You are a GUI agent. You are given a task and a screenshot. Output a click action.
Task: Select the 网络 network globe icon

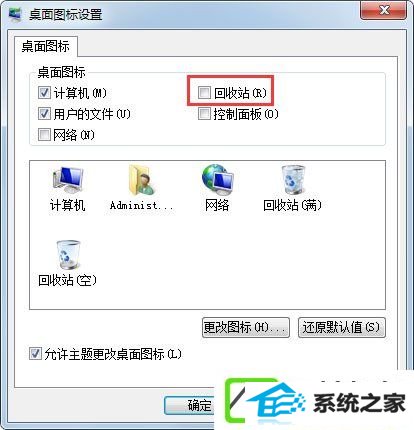(x=217, y=180)
